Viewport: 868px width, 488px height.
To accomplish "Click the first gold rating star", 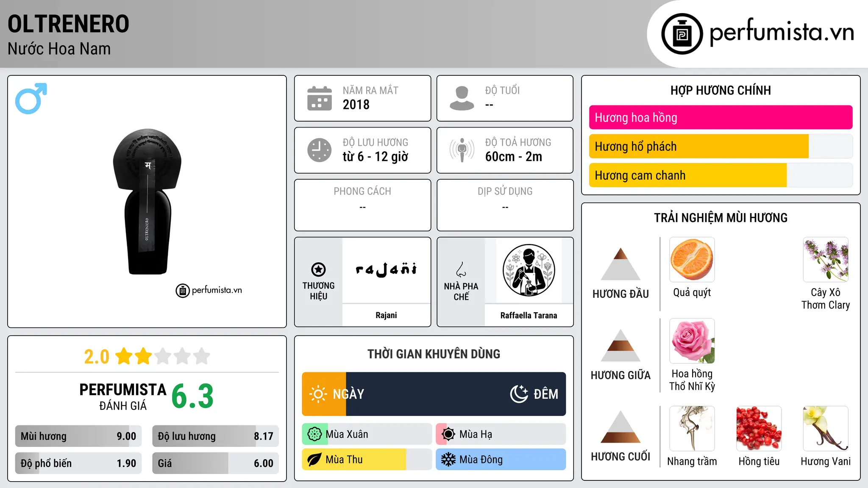I will tap(124, 356).
